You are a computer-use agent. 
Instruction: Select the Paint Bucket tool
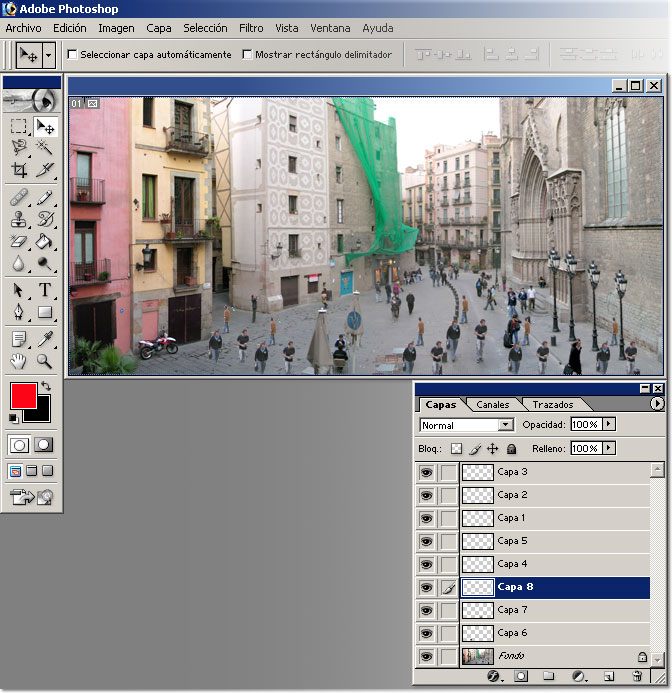click(45, 242)
